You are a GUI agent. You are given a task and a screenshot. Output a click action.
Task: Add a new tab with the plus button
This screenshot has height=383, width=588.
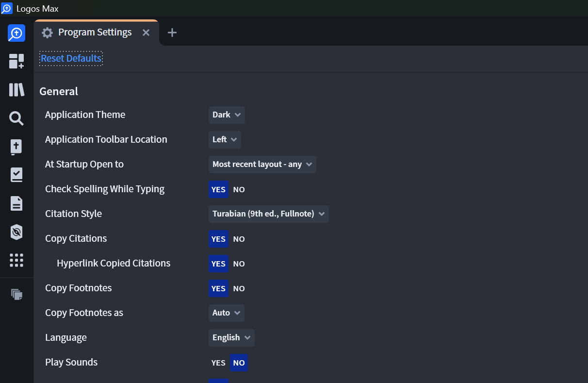pyautogui.click(x=172, y=33)
